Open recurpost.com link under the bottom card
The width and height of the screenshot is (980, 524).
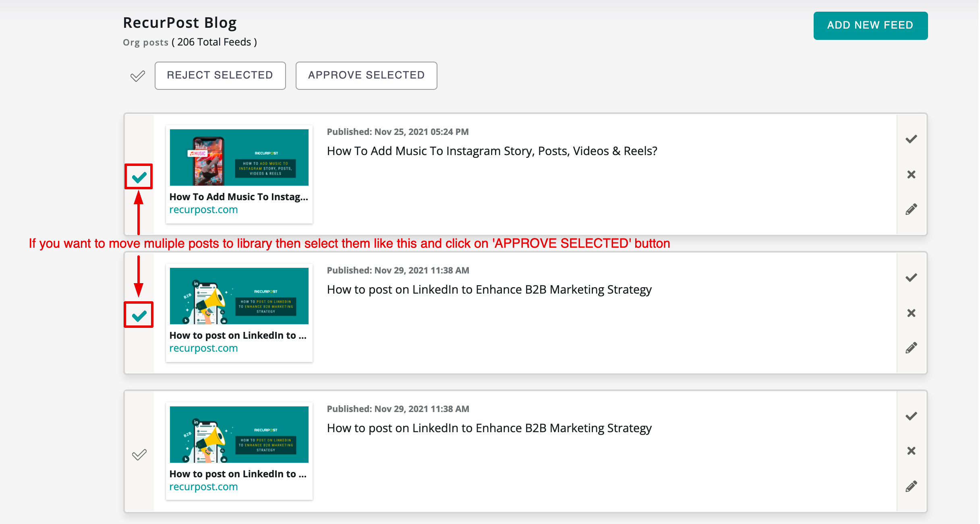coord(203,487)
